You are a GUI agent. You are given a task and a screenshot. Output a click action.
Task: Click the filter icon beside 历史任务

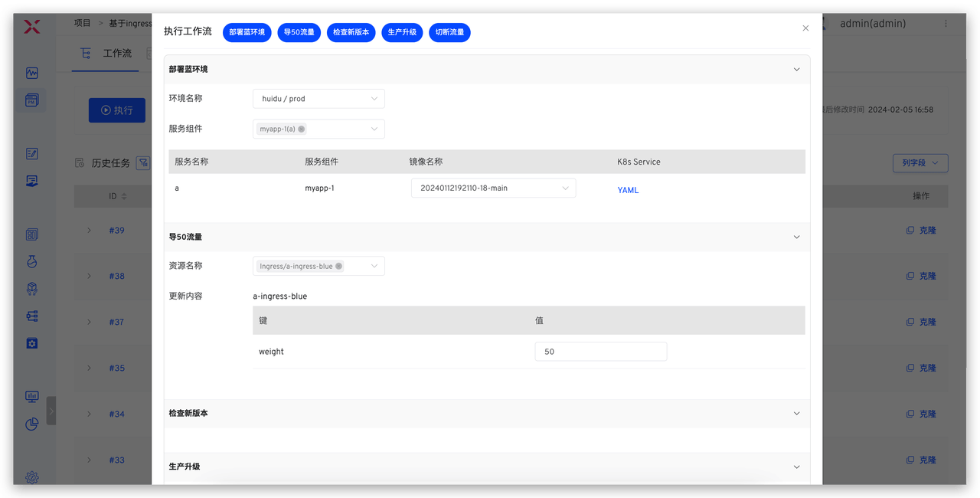142,162
